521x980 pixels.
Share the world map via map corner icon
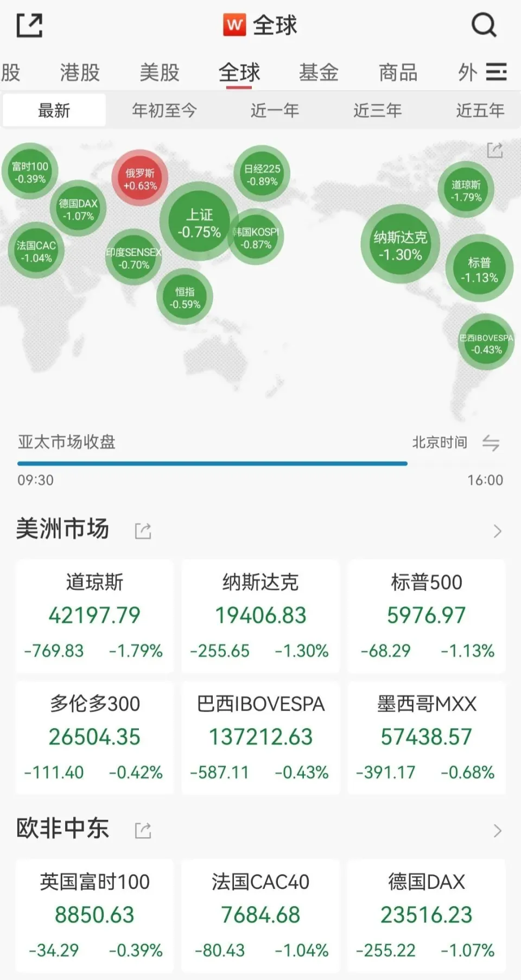point(494,150)
